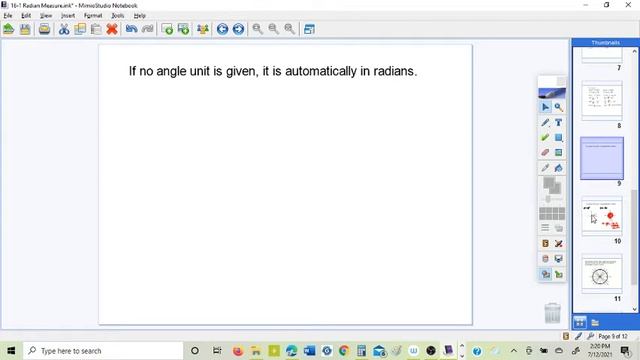
Task: Select the blue Shape tool
Action: coord(558,138)
